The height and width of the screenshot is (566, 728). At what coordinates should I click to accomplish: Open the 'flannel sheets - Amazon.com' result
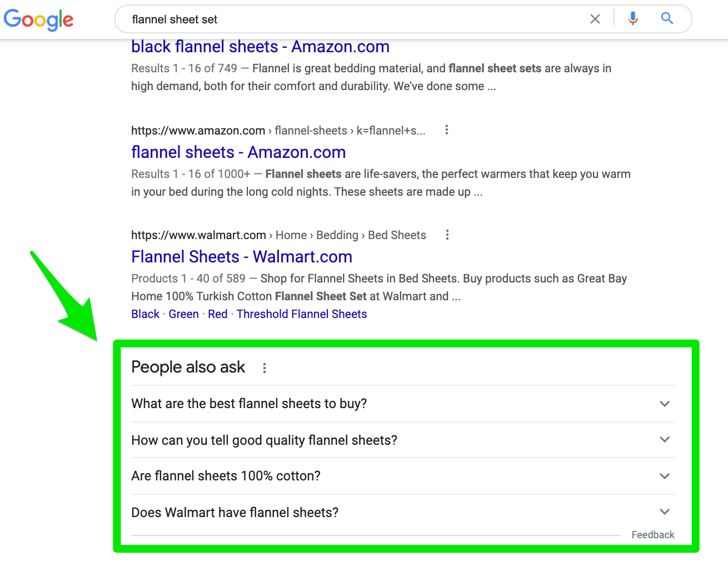pos(238,152)
